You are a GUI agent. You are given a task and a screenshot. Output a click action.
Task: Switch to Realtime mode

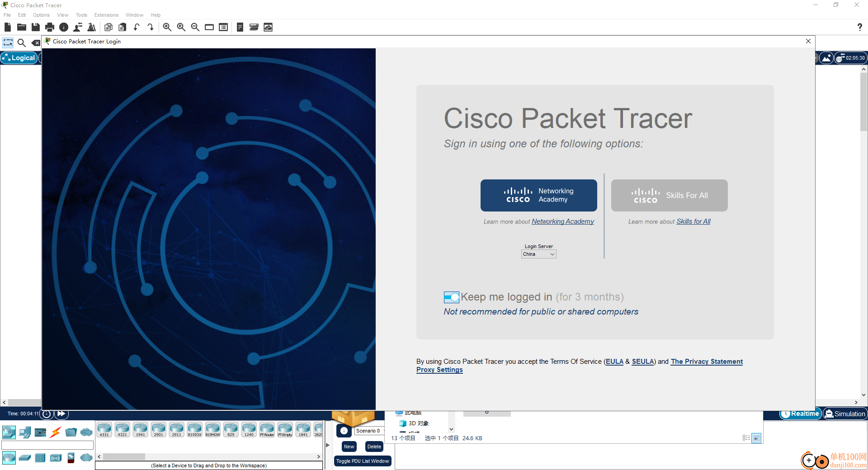coord(800,414)
